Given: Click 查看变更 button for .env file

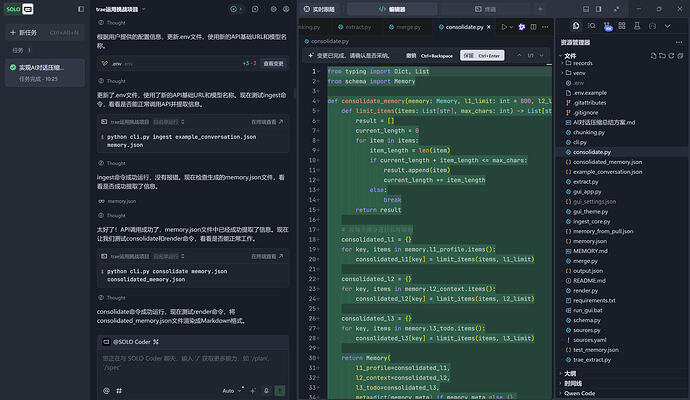Looking at the screenshot, I should (273, 64).
